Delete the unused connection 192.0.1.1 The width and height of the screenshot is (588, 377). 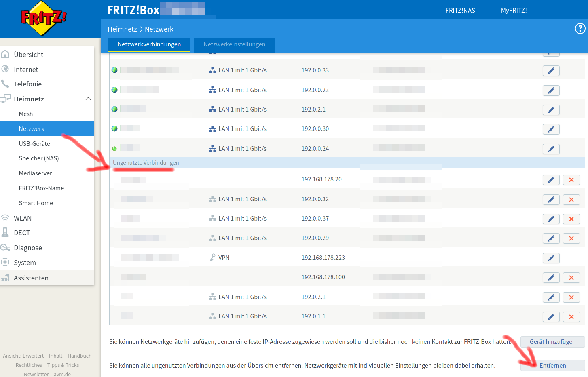pyautogui.click(x=571, y=317)
